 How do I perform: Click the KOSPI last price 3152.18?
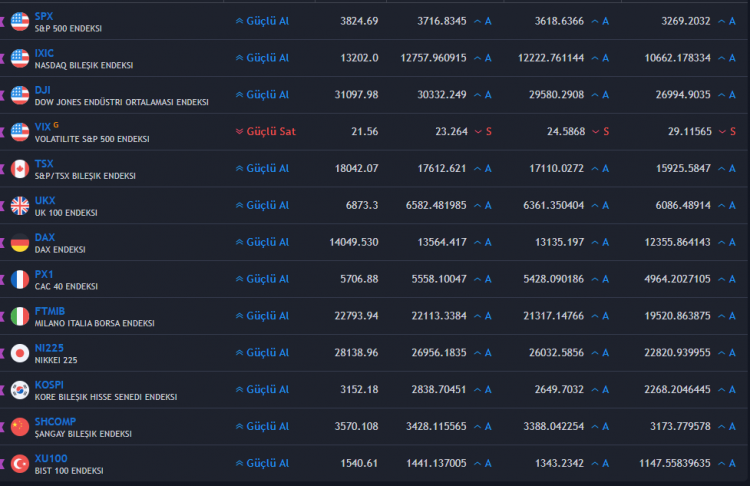tap(359, 389)
